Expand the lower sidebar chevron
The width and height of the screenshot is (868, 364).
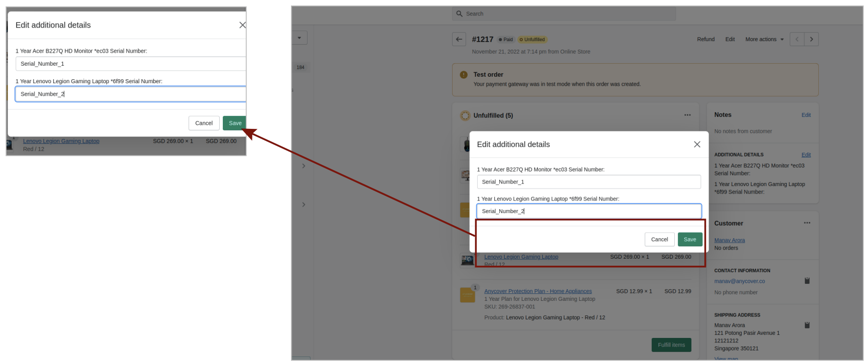tap(304, 205)
